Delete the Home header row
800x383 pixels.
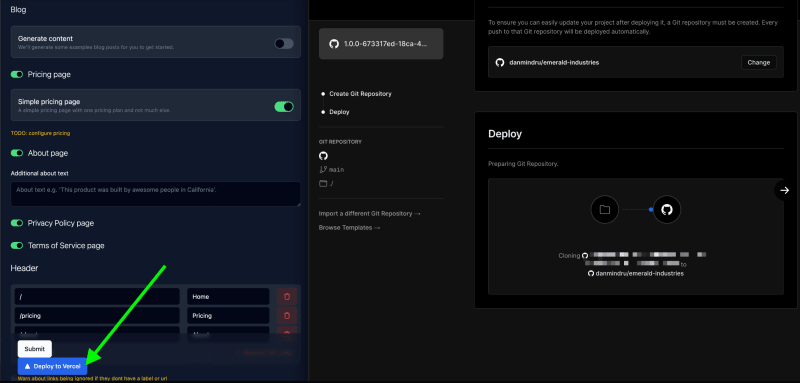[x=287, y=296]
